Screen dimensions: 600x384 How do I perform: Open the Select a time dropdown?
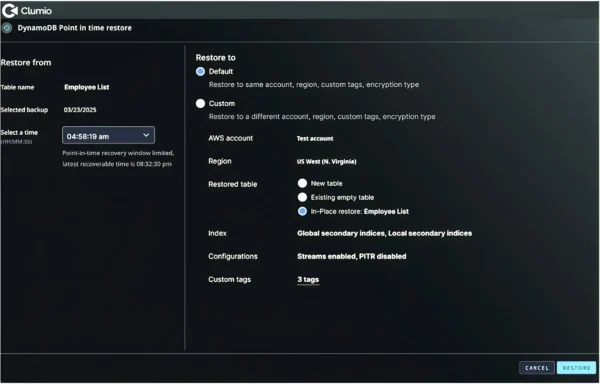click(x=108, y=135)
